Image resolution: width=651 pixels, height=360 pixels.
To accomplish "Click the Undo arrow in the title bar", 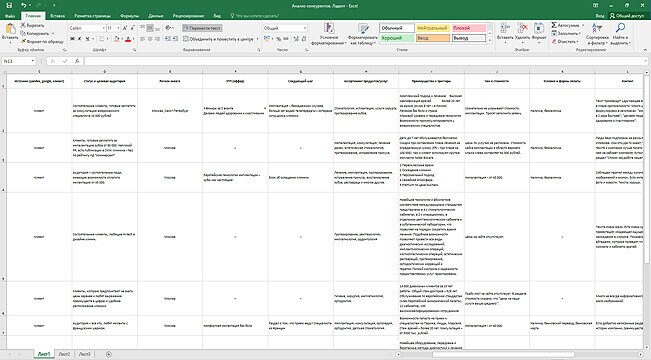I will pos(24,5).
